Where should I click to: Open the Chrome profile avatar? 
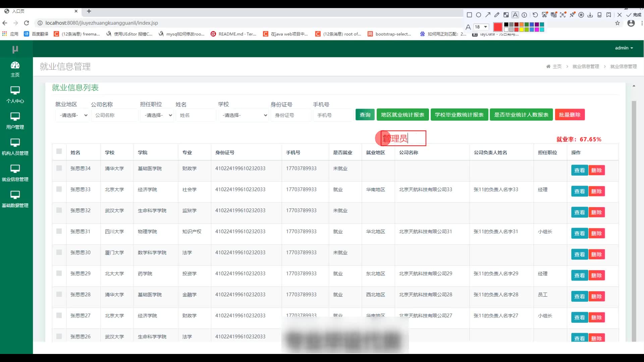pyautogui.click(x=631, y=23)
